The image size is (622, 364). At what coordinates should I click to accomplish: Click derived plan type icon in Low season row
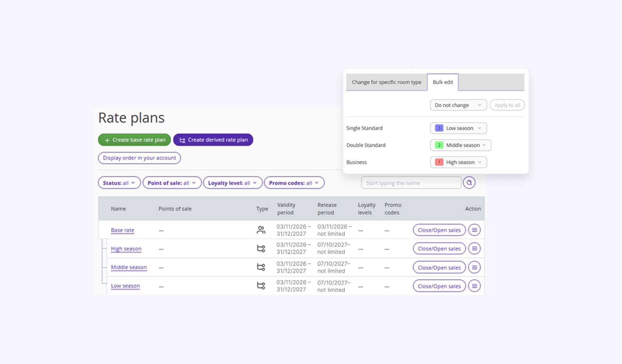(x=261, y=286)
